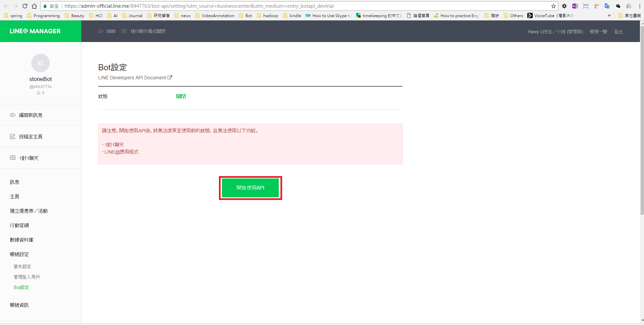Click the Google Drive extension icon
Image resolution: width=644 pixels, height=325 pixels.
point(629,6)
